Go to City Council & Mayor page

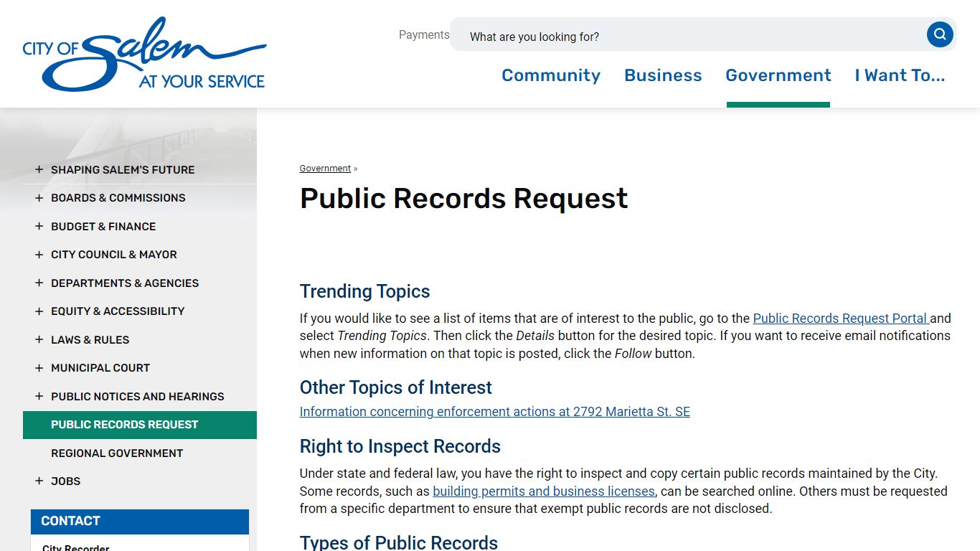(x=114, y=255)
